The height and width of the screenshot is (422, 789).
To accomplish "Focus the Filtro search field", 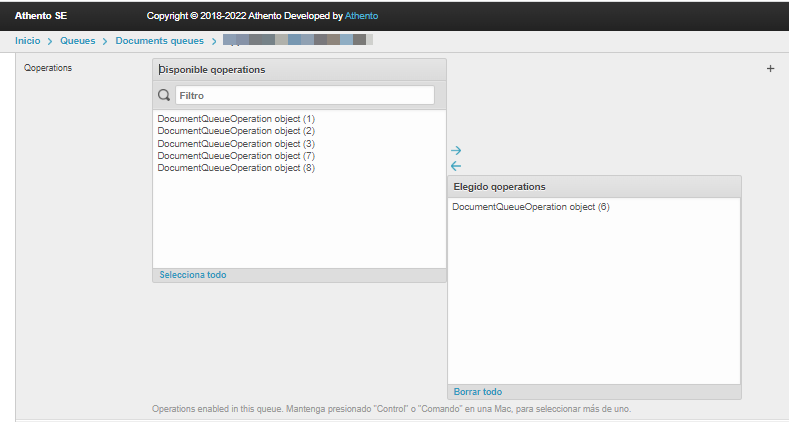I will click(304, 95).
